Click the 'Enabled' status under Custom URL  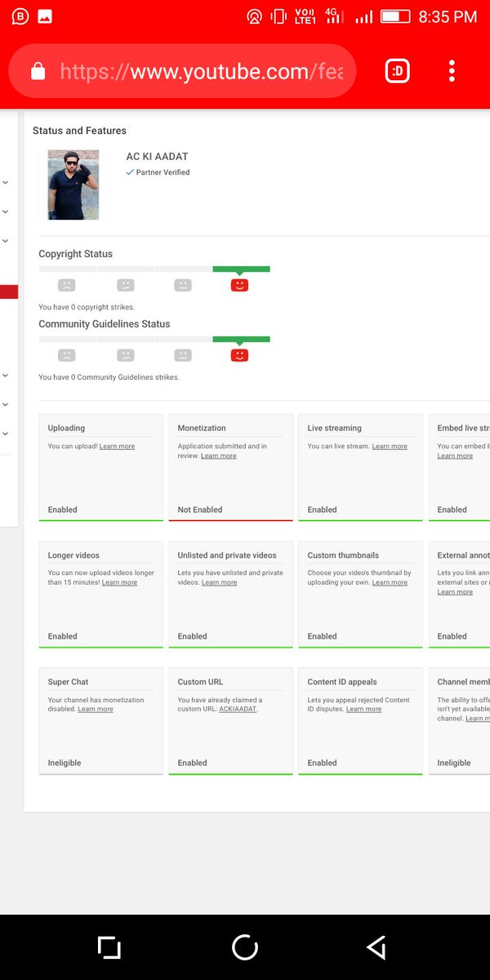[x=193, y=763]
